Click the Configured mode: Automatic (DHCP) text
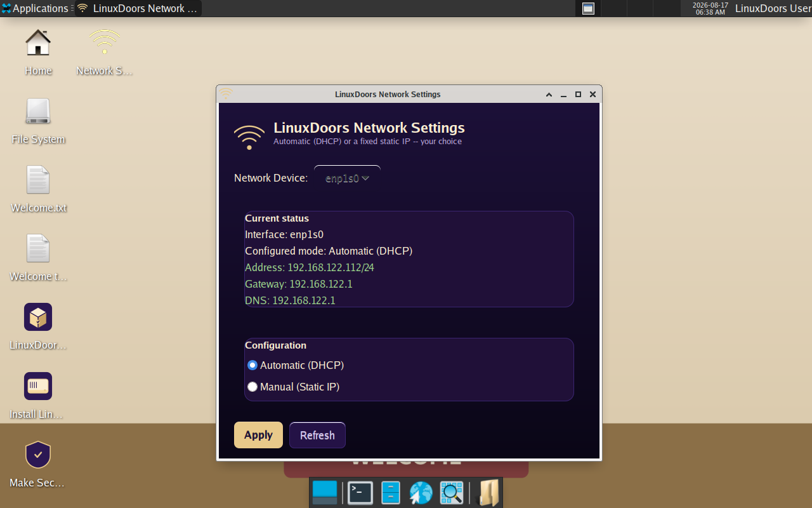 329,251
